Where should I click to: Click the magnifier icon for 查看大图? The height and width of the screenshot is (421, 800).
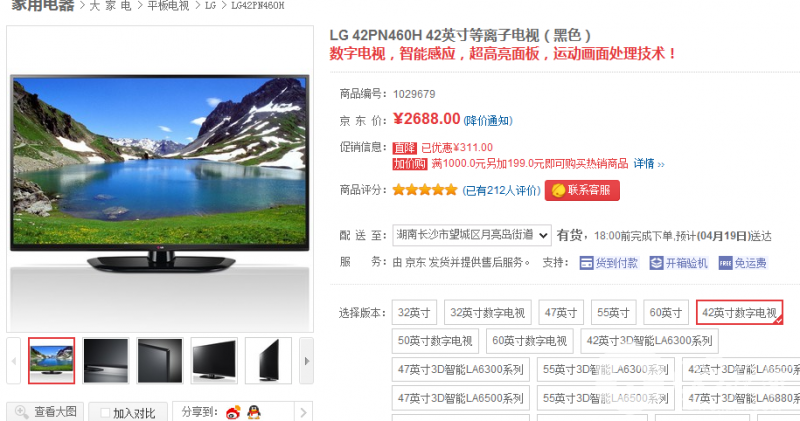[21, 412]
